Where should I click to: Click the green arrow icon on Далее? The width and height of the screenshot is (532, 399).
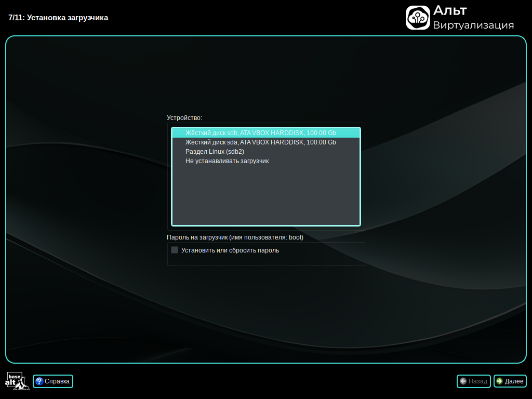point(499,381)
